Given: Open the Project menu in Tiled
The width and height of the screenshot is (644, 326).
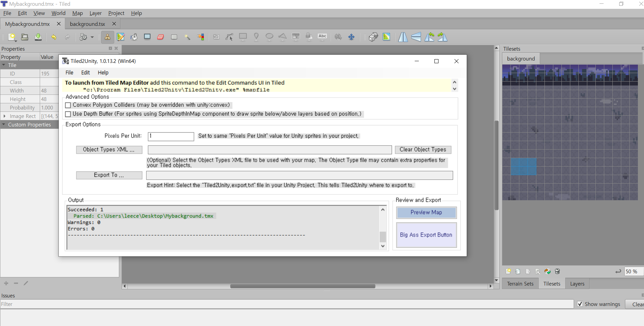Looking at the screenshot, I should 116,13.
